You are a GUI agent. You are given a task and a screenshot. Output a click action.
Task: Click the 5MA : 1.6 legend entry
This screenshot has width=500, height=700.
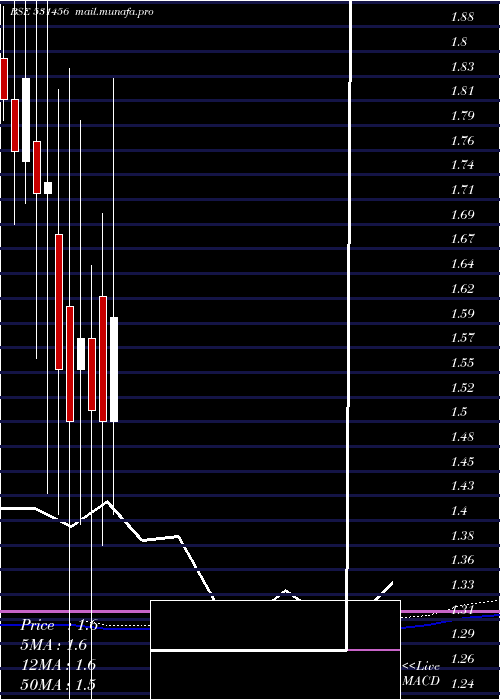[x=54, y=645]
